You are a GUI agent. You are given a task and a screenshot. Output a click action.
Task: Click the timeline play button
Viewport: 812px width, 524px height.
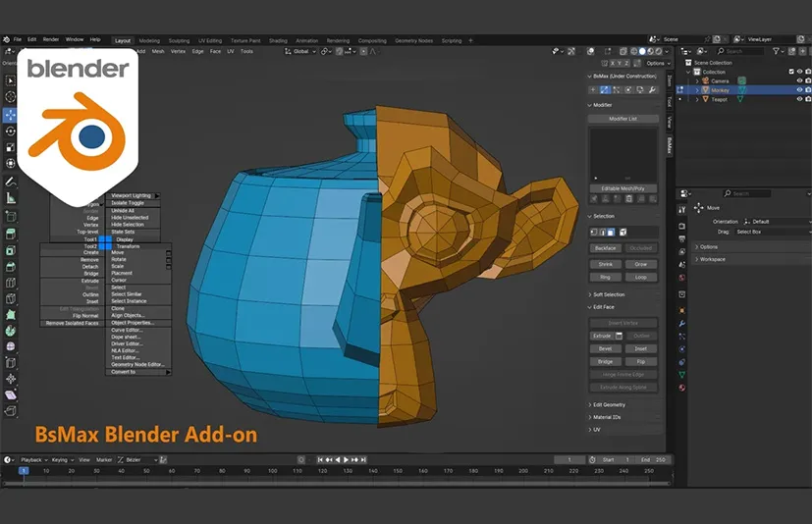click(346, 460)
